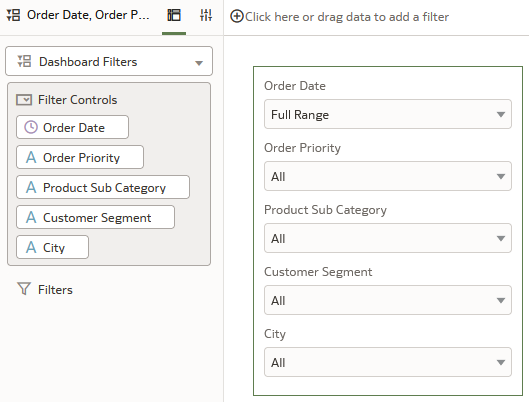529x402 pixels.
Task: Click the dashboard filter icon beside the title
Action: click(13, 15)
